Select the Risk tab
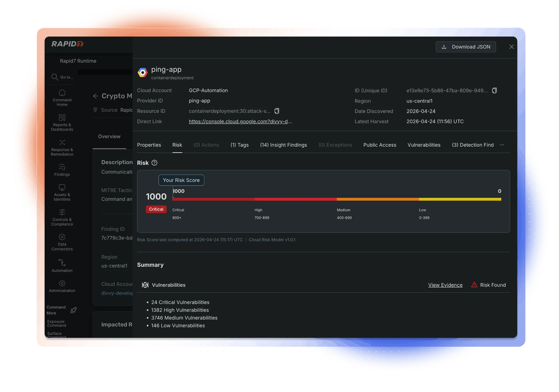This screenshot has width=559, height=392. (x=177, y=145)
